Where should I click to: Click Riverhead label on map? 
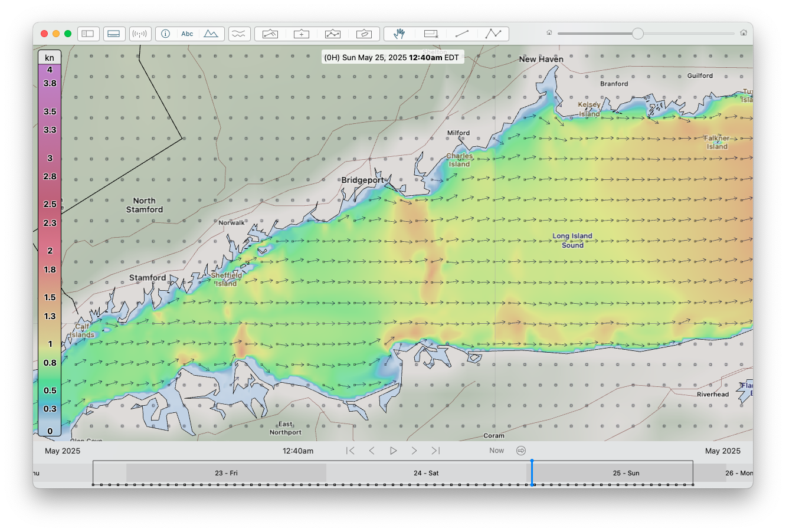(713, 395)
